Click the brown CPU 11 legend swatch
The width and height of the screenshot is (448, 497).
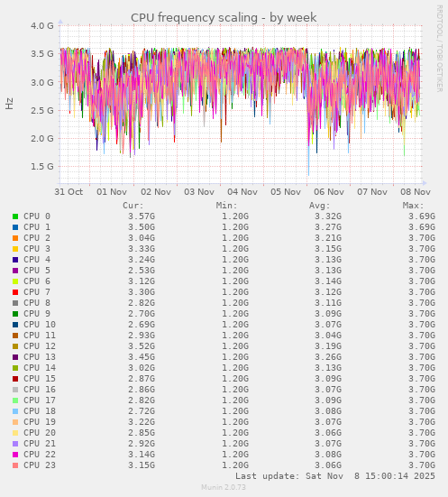tap(15, 336)
